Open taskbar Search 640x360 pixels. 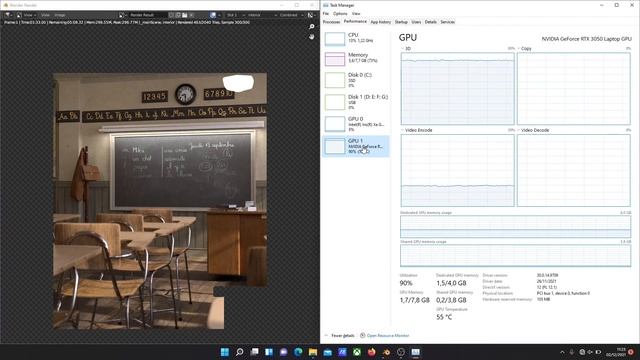tap(240, 352)
